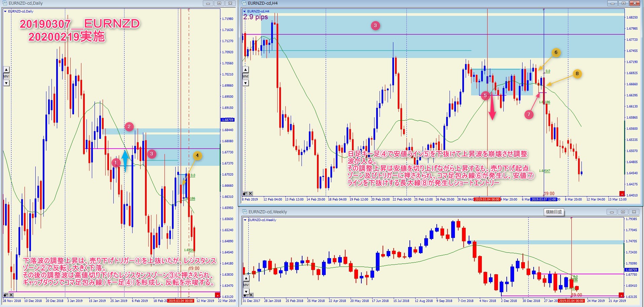
Task: Click the MN1 button in Daily chart
Action: [x=6, y=76]
